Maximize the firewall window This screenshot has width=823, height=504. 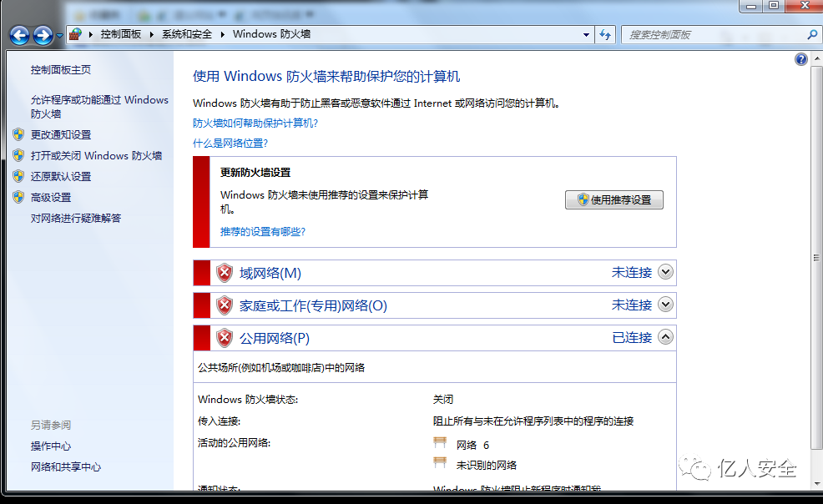774,6
